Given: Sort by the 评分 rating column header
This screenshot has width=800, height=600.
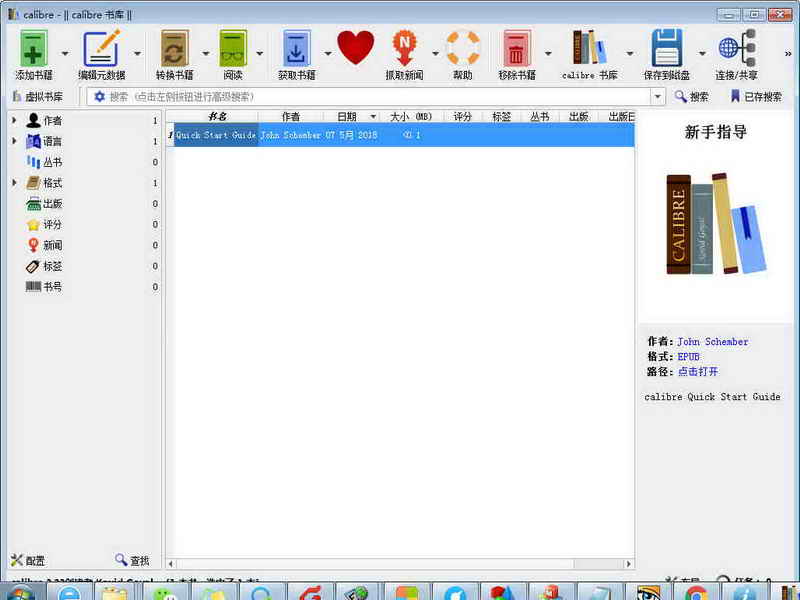Looking at the screenshot, I should 463,116.
